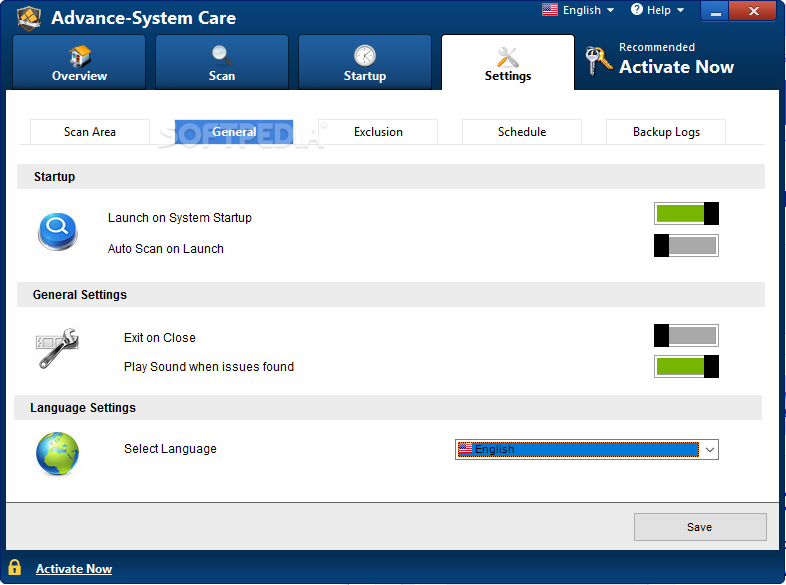This screenshot has width=786, height=585.
Task: Minimize the Advance-System Care window
Action: point(715,11)
